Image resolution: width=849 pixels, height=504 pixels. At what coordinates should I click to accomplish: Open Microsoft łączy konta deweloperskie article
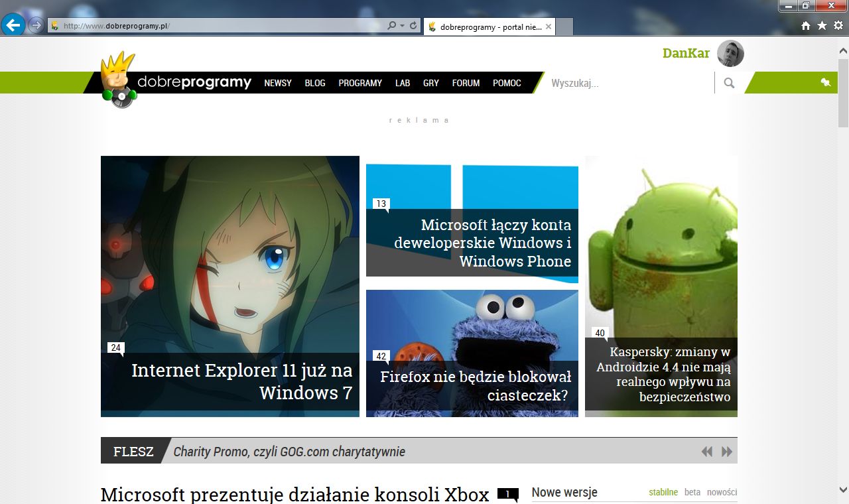tap(483, 243)
